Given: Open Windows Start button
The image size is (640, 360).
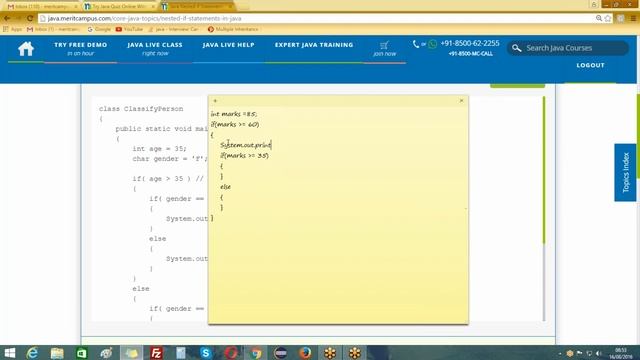Looking at the screenshot, I should click(9, 353).
